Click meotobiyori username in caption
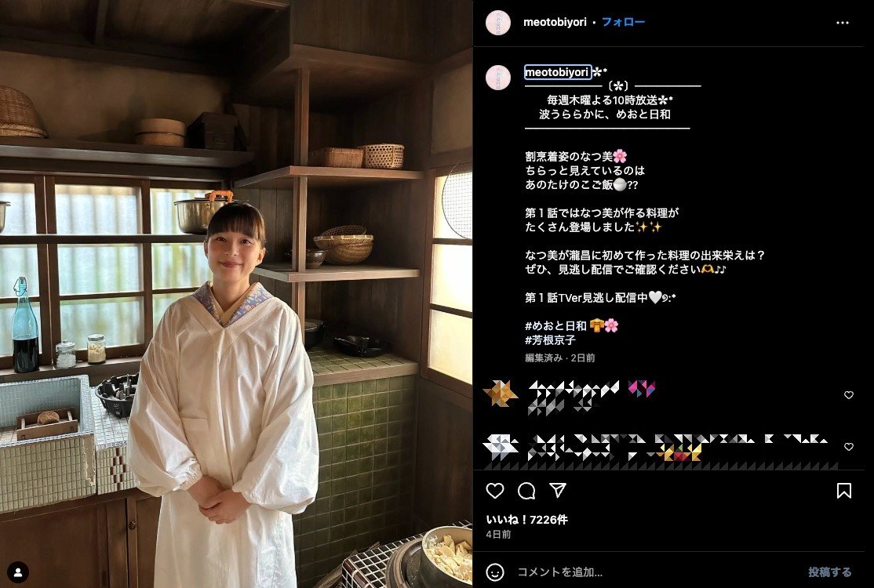This screenshot has height=588, width=874. 557,72
